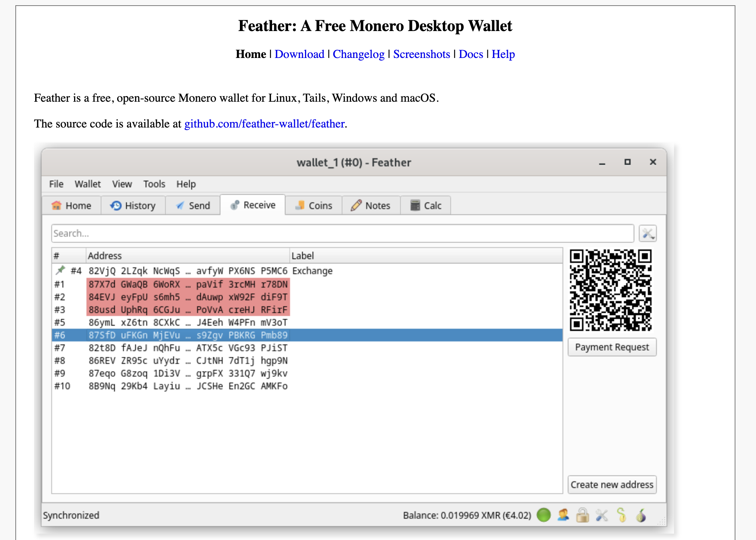756x540 pixels.
Task: Click the Tor onion icon
Action: click(641, 515)
